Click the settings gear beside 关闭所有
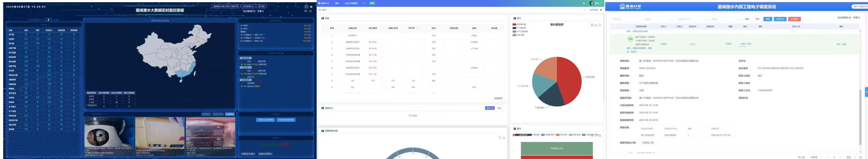Screen dimensions: 868x159 click(x=601, y=10)
